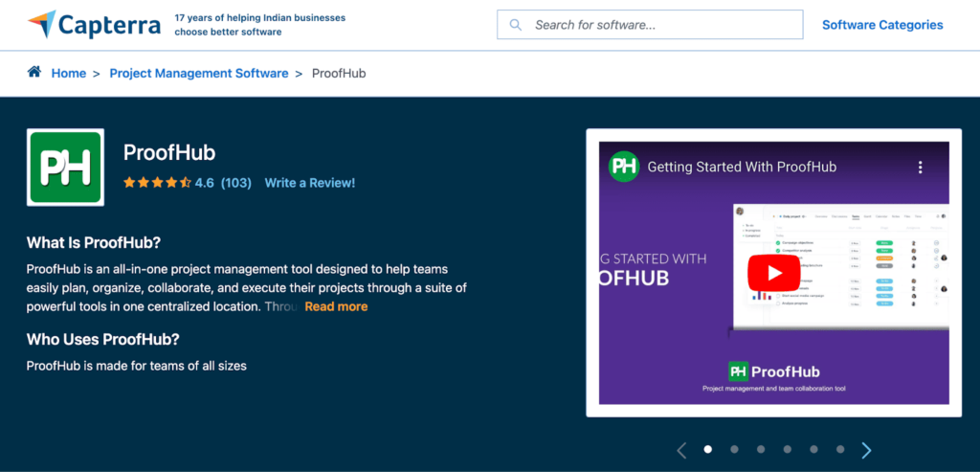Click the "17 years of helping" tagline
The height and width of the screenshot is (472, 980).
tap(260, 25)
